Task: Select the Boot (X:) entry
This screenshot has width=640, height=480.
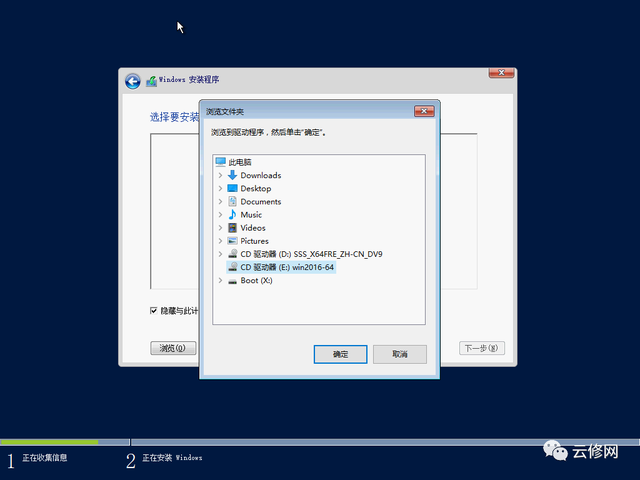Action: [256, 280]
